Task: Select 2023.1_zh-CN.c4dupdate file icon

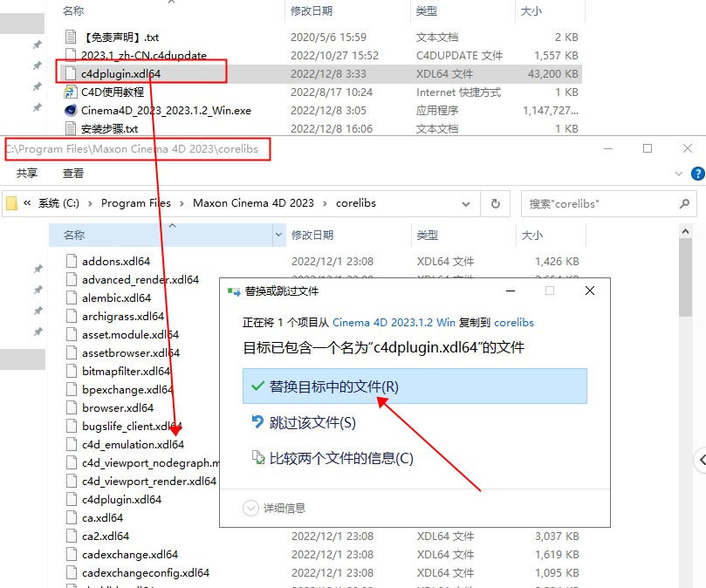Action: point(71,55)
